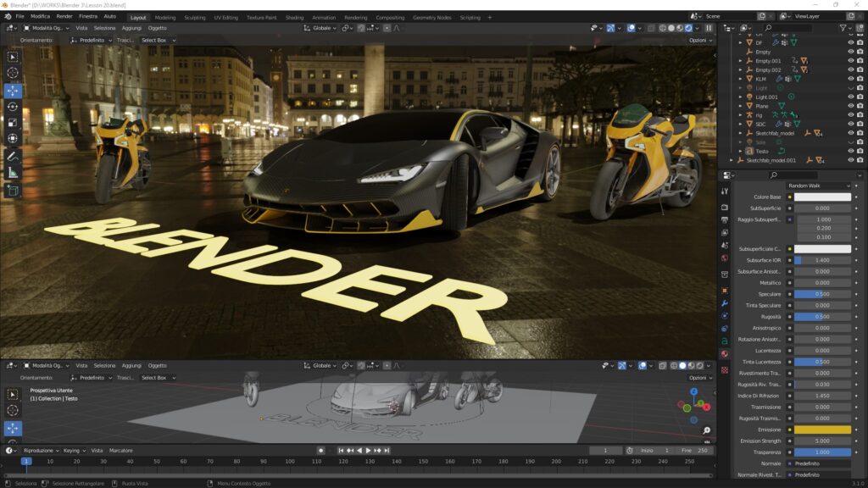
Task: Click the outliner filter funnel icon
Action: 843,28
